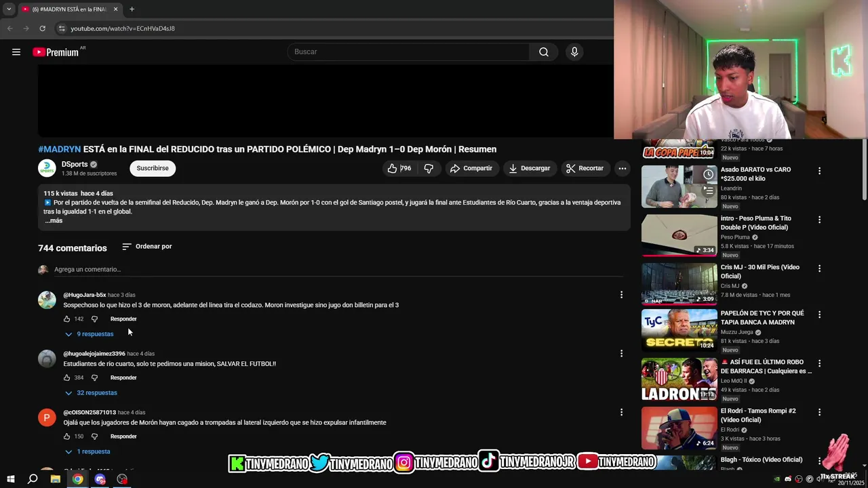Reload the page in Chrome
Viewport: 868px width, 488px height.
pos(42,28)
